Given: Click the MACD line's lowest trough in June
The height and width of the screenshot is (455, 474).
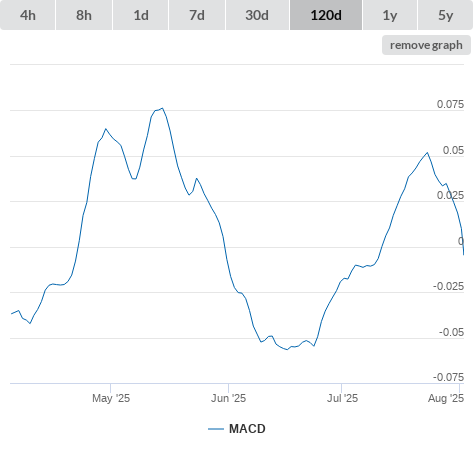Looking at the screenshot, I should [x=287, y=349].
